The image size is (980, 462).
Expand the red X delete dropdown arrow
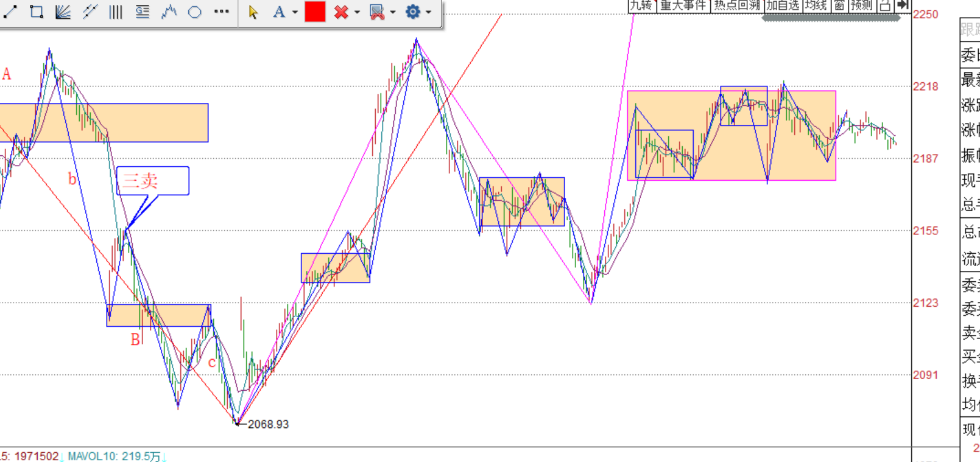[358, 12]
